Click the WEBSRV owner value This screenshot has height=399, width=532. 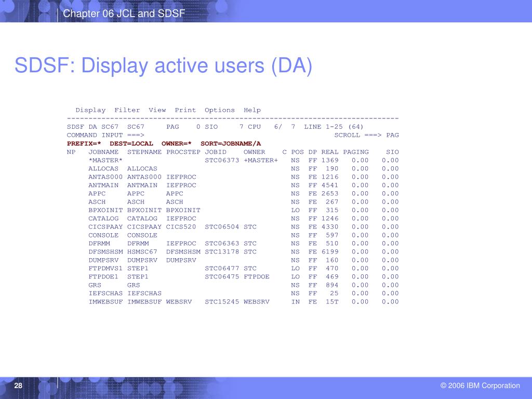257,302
